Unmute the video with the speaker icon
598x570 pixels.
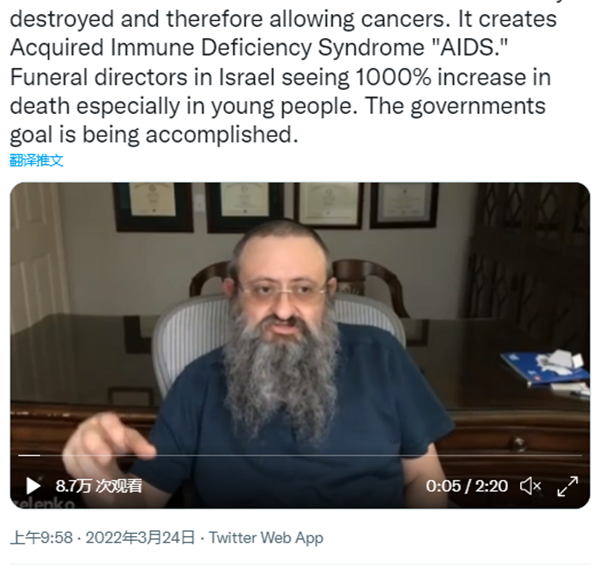click(530, 486)
